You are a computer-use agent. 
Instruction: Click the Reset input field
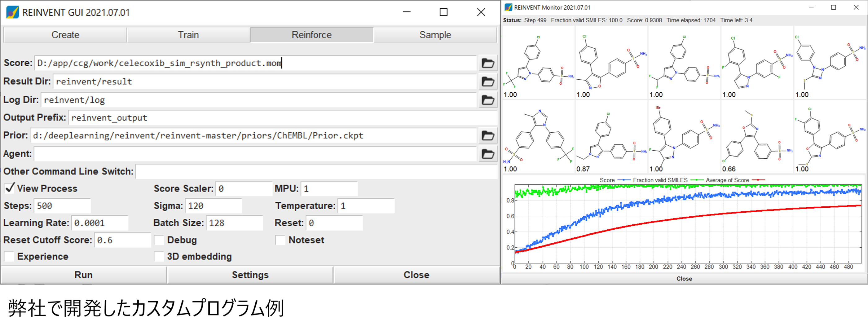pos(334,223)
